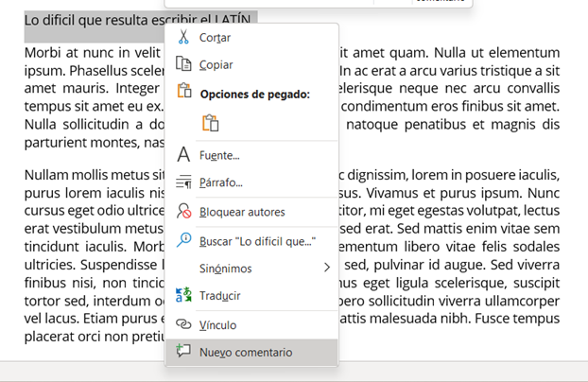588x382 pixels.
Task: Click the text "natoque penatibus et magnis dis"
Action: pyautogui.click(x=453, y=124)
